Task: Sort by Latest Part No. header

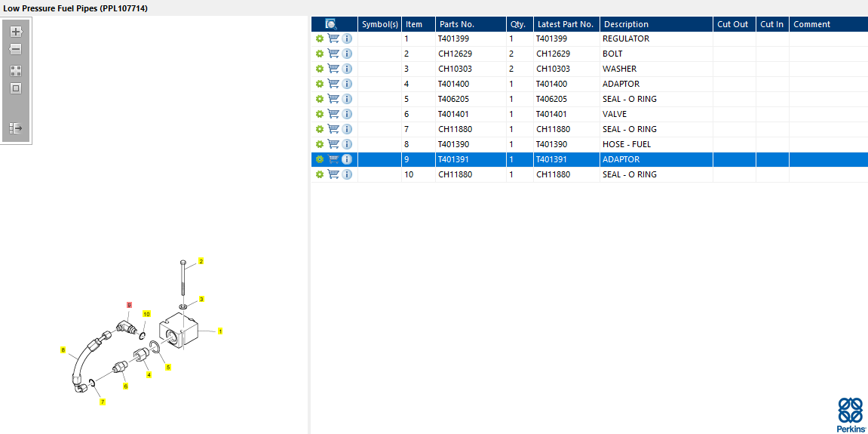Action: [x=567, y=24]
